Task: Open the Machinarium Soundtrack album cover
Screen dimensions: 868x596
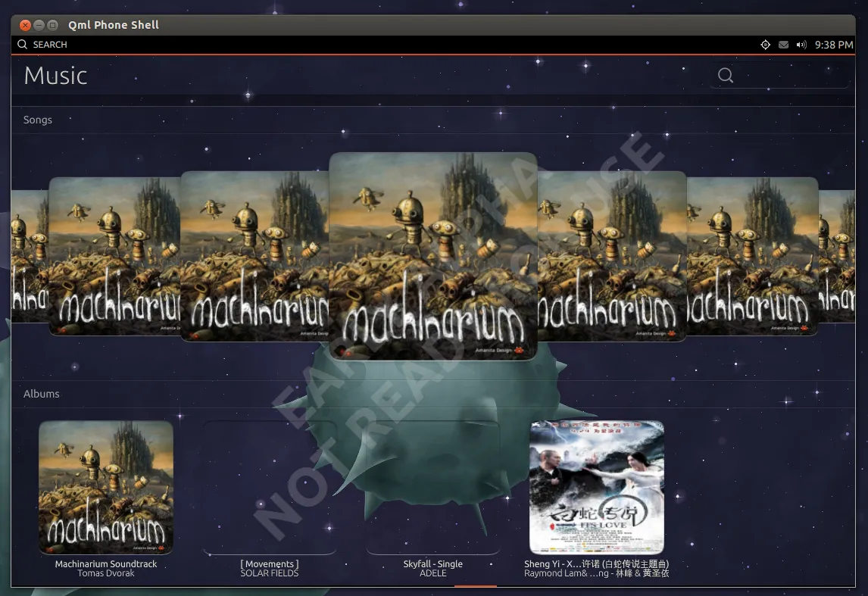Action: pyautogui.click(x=106, y=488)
